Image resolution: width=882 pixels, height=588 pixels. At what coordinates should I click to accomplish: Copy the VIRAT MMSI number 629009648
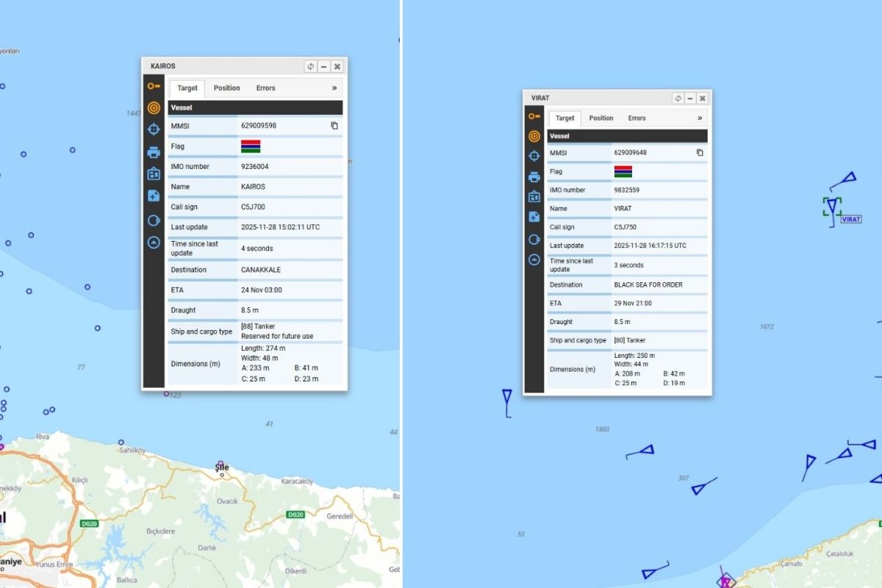point(700,153)
